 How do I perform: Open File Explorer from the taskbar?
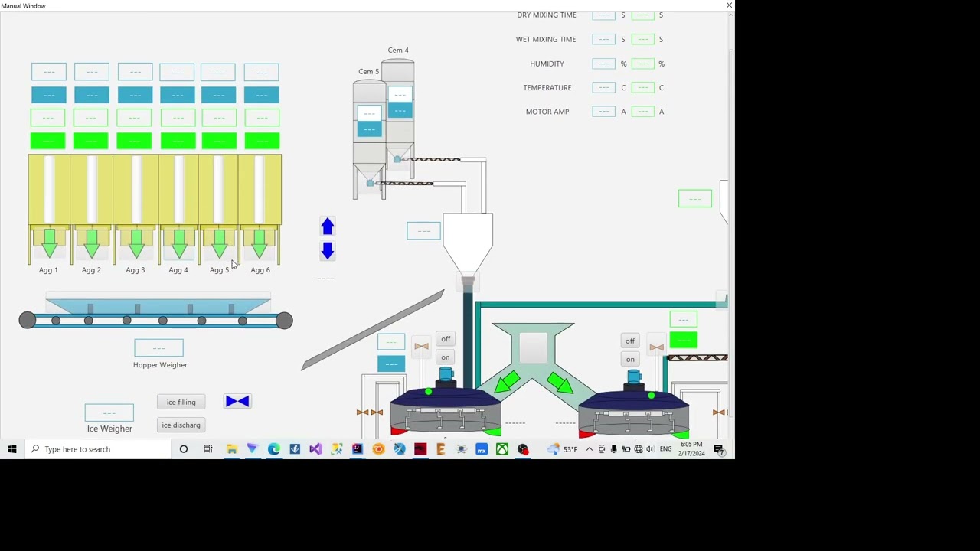click(231, 449)
